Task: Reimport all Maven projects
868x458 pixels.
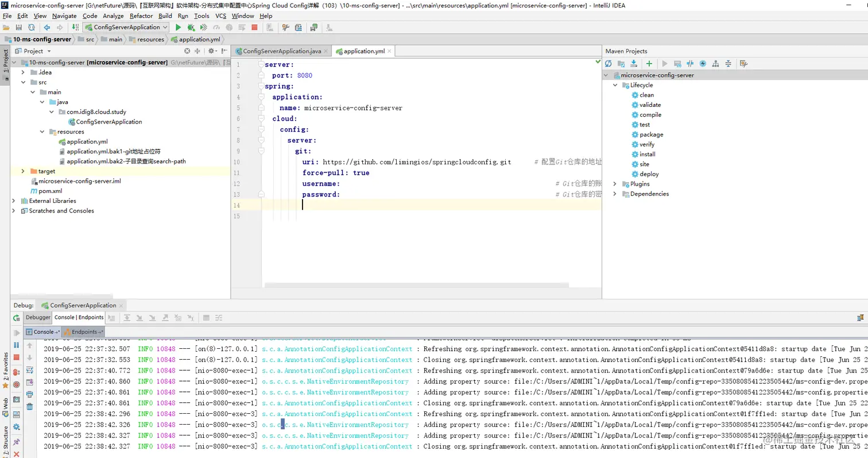Action: (609, 64)
